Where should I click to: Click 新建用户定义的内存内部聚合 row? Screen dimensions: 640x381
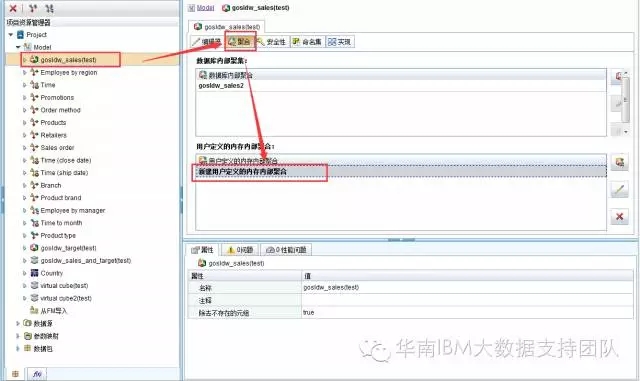point(401,172)
